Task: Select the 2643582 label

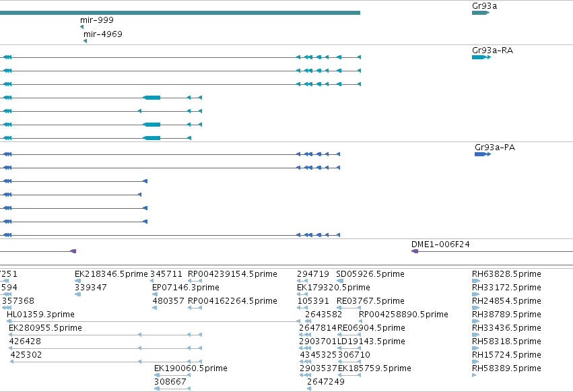Action: pyautogui.click(x=323, y=315)
